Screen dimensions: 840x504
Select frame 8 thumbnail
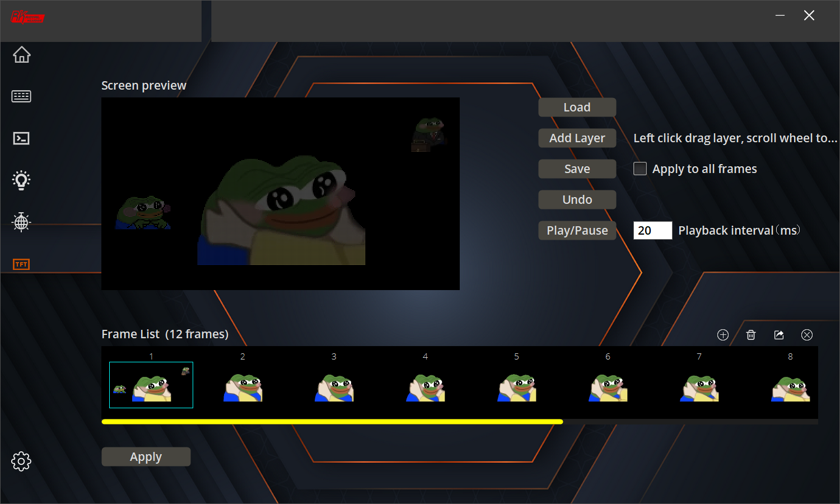[790, 388]
